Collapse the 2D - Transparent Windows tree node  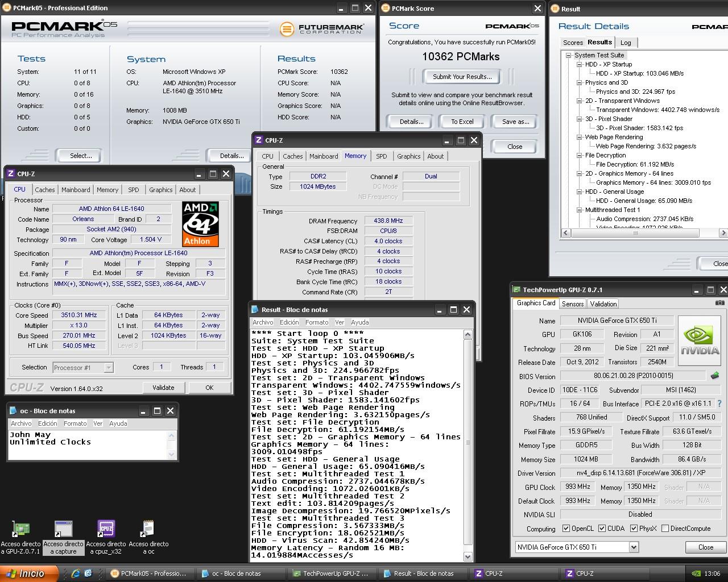(x=579, y=101)
